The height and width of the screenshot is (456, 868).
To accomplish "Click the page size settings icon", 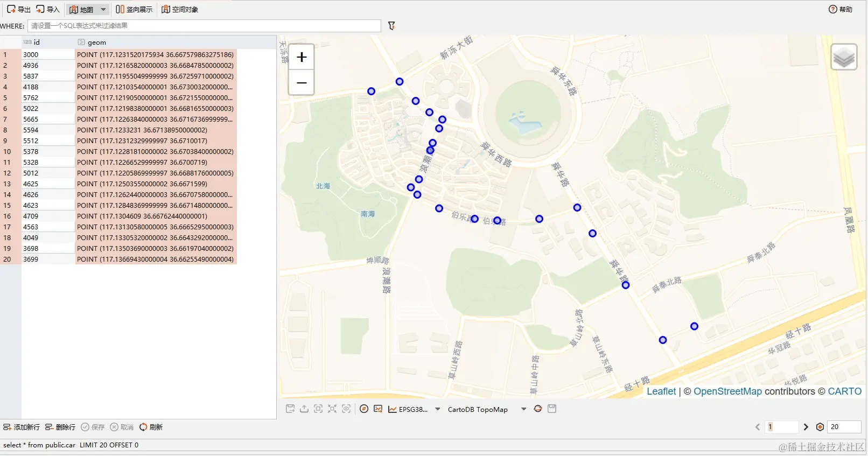I will 820,427.
